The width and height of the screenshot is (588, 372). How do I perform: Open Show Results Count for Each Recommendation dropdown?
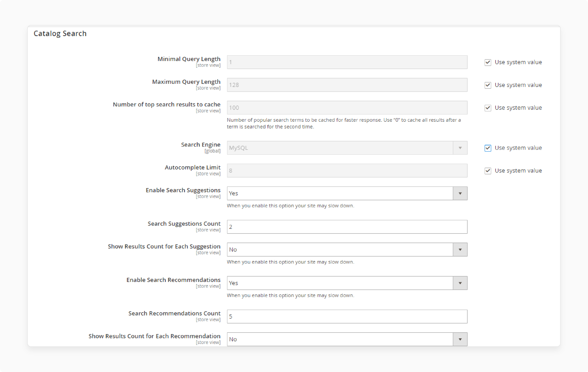347,339
